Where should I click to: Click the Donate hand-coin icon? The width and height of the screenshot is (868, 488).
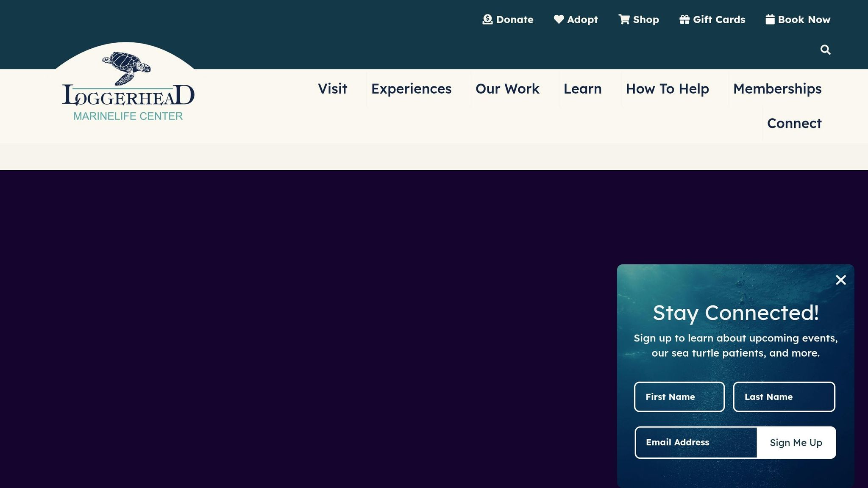tap(487, 19)
